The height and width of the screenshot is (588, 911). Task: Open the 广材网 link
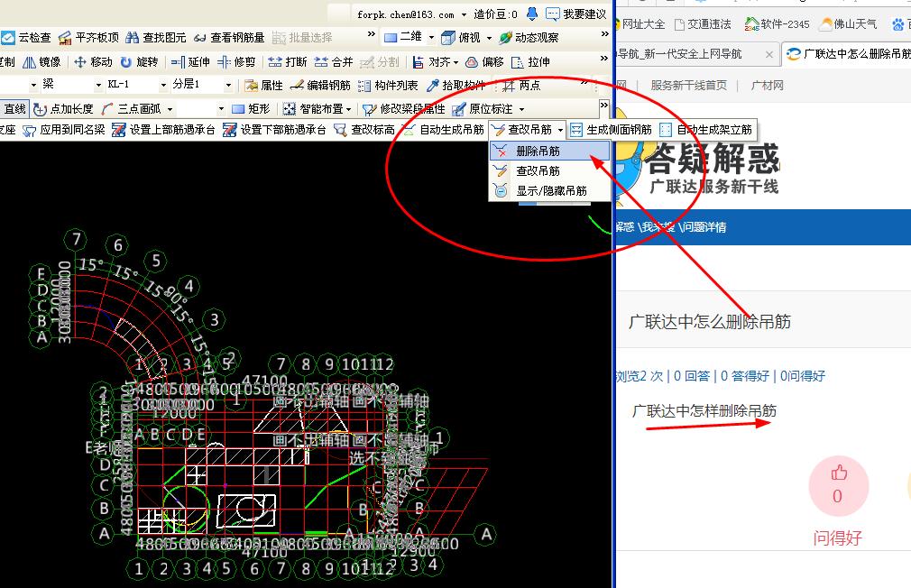[767, 86]
